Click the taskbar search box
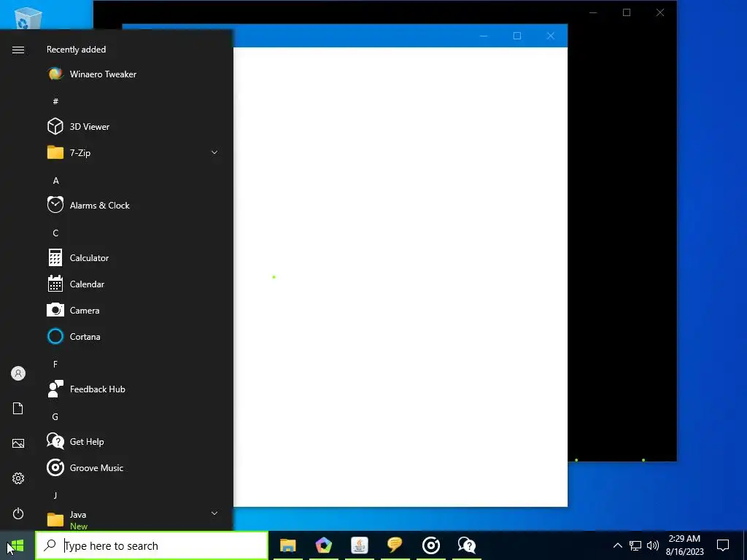747x560 pixels. pos(152,545)
